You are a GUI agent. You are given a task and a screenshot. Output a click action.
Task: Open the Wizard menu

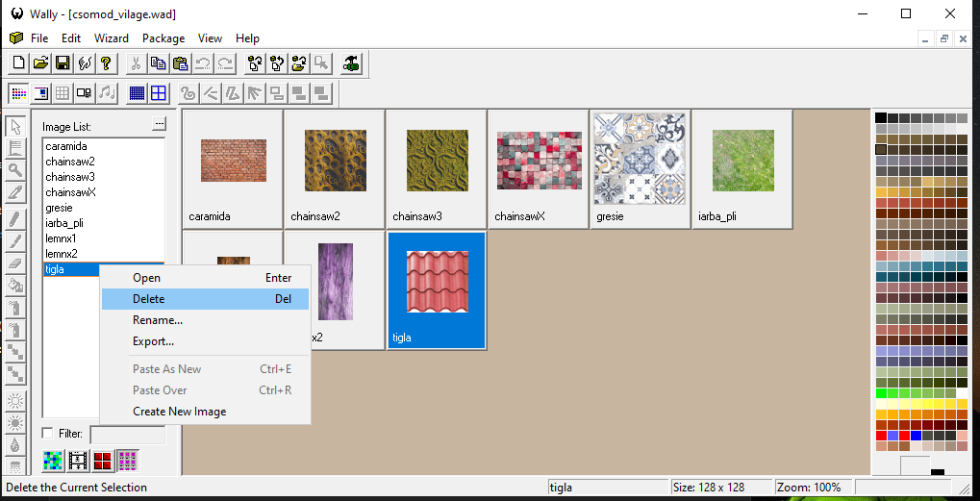(x=112, y=38)
